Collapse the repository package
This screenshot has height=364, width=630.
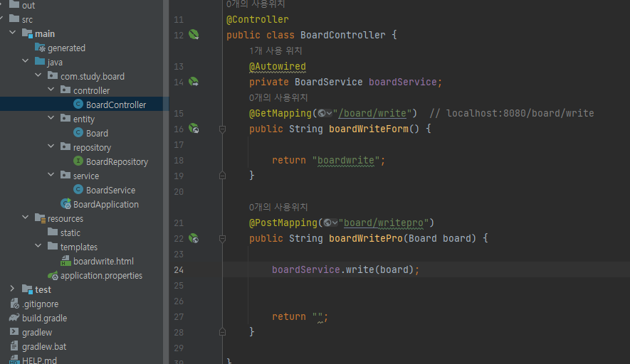click(51, 146)
